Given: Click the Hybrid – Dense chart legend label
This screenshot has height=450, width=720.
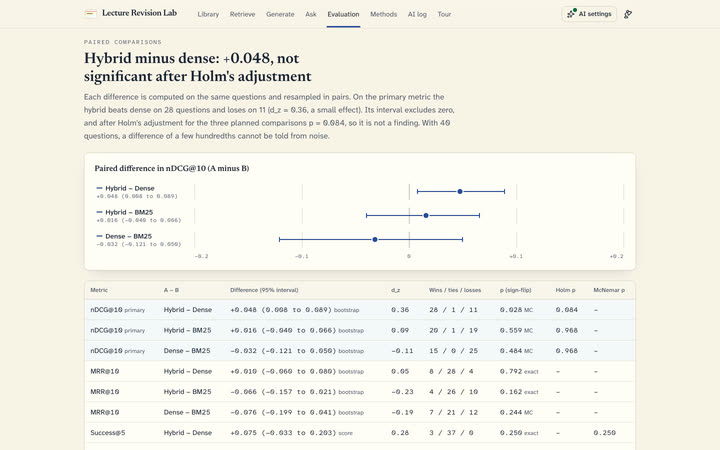Looking at the screenshot, I should [x=129, y=188].
